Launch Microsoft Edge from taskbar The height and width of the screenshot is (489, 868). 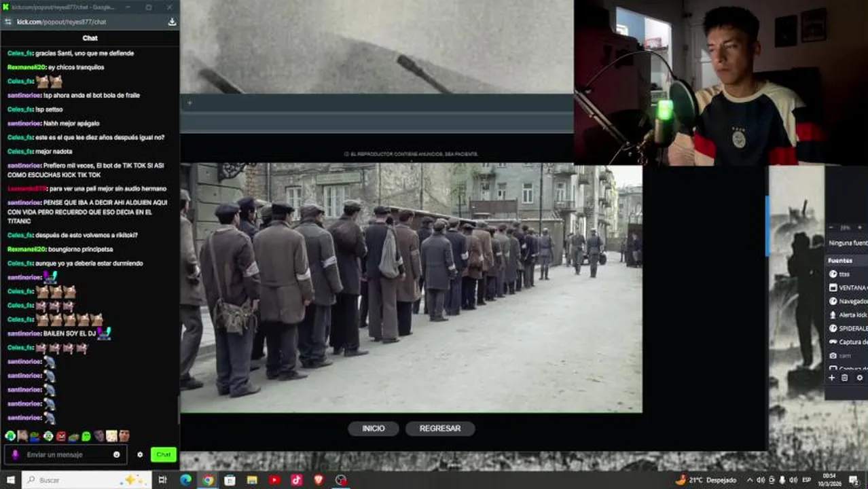coord(185,480)
